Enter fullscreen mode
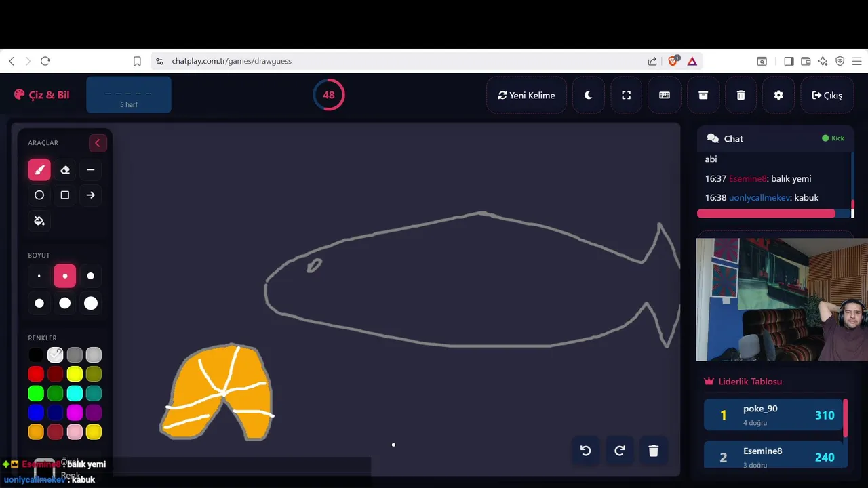The height and width of the screenshot is (488, 868). pos(627,96)
